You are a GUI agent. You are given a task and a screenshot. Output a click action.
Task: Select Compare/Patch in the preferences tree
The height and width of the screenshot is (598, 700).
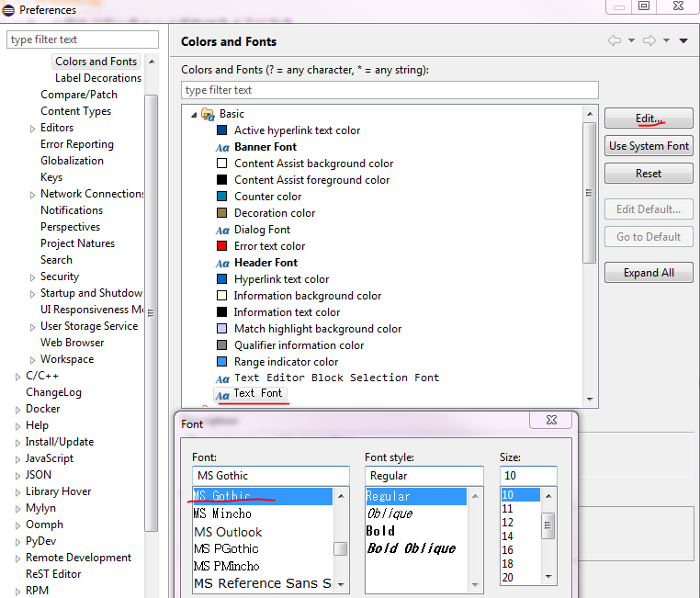[x=79, y=95]
